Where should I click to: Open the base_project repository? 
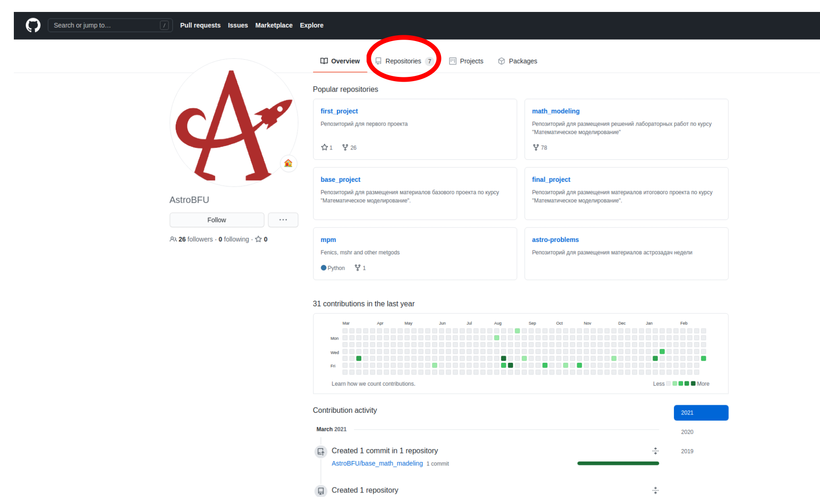pyautogui.click(x=340, y=179)
